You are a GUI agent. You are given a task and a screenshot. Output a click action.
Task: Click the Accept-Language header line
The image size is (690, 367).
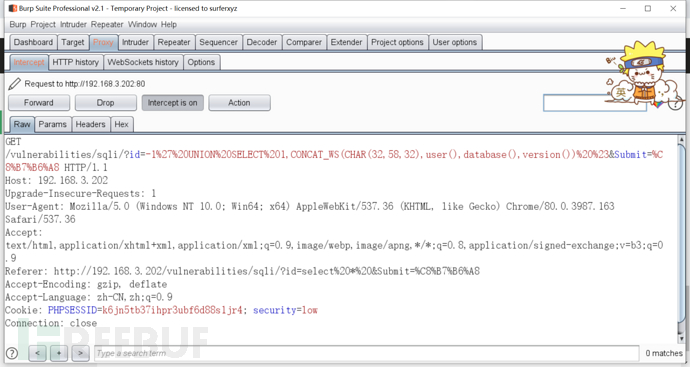pyautogui.click(x=89, y=297)
